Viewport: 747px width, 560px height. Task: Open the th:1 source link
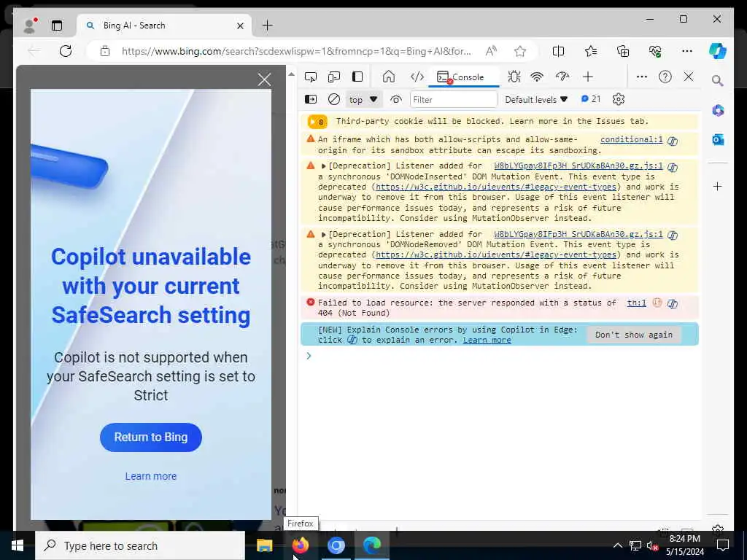tap(636, 303)
